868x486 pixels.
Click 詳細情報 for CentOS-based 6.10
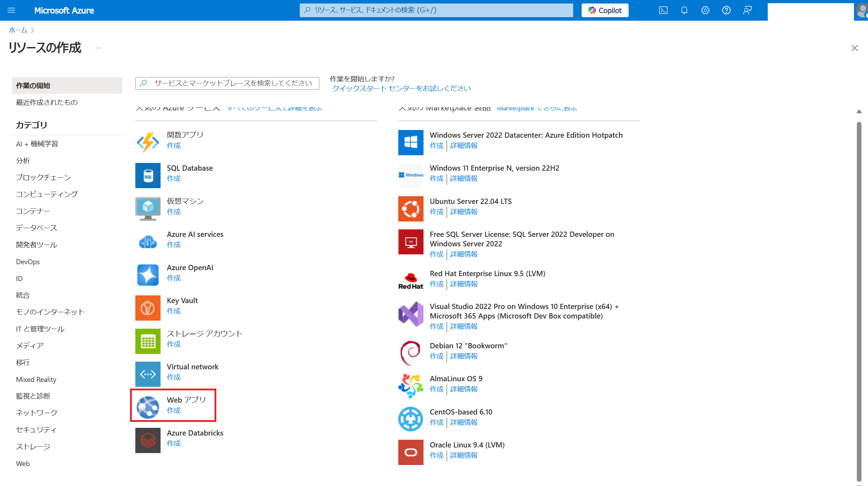tap(464, 422)
